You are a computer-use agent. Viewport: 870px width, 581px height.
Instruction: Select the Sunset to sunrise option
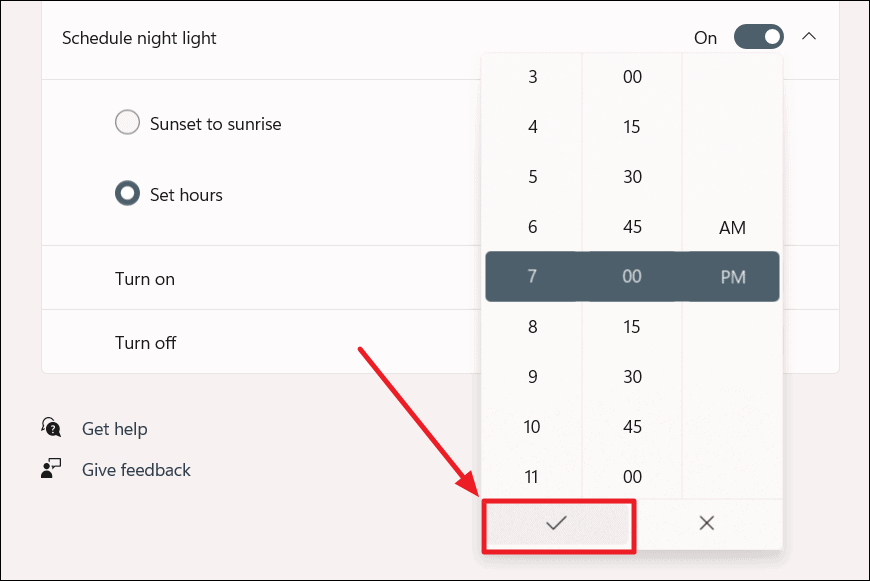coord(127,123)
